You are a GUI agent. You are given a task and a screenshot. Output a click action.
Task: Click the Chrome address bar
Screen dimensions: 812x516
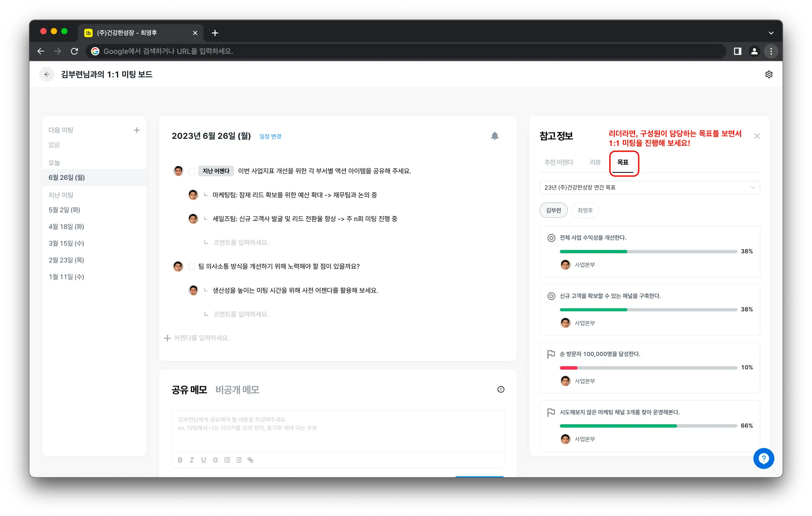point(406,51)
